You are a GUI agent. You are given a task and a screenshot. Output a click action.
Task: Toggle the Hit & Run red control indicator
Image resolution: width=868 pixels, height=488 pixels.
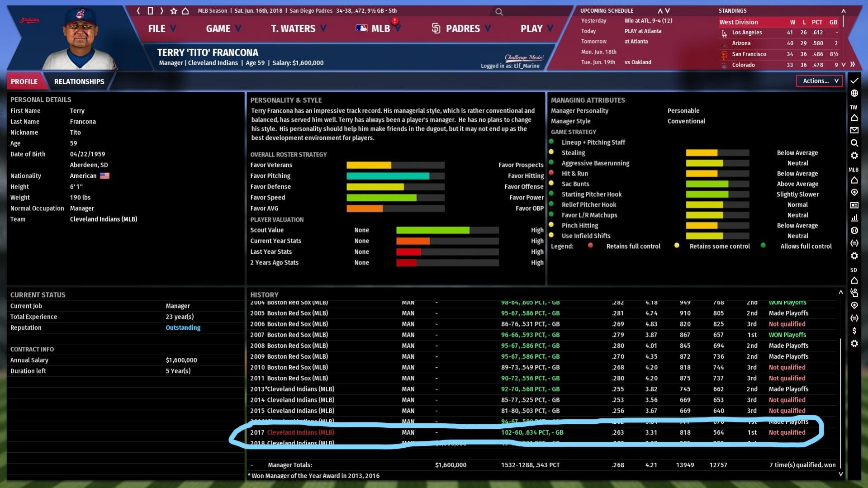coord(551,173)
